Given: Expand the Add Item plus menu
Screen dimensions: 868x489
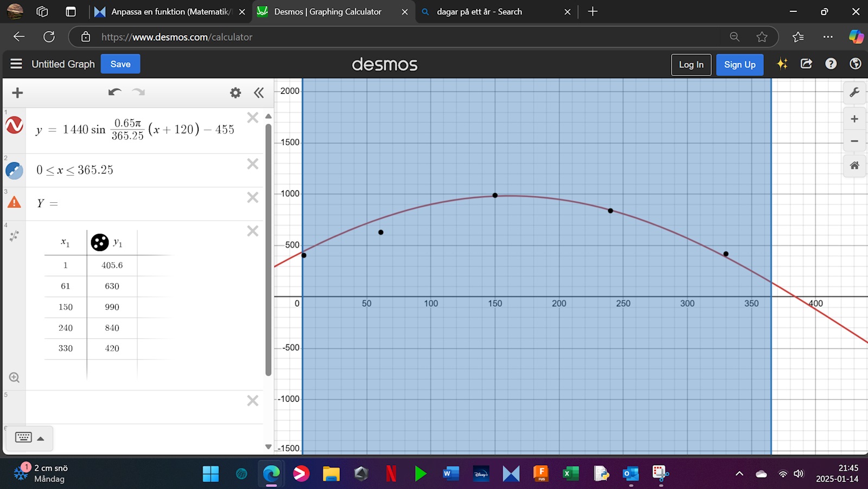Looking at the screenshot, I should [x=17, y=93].
